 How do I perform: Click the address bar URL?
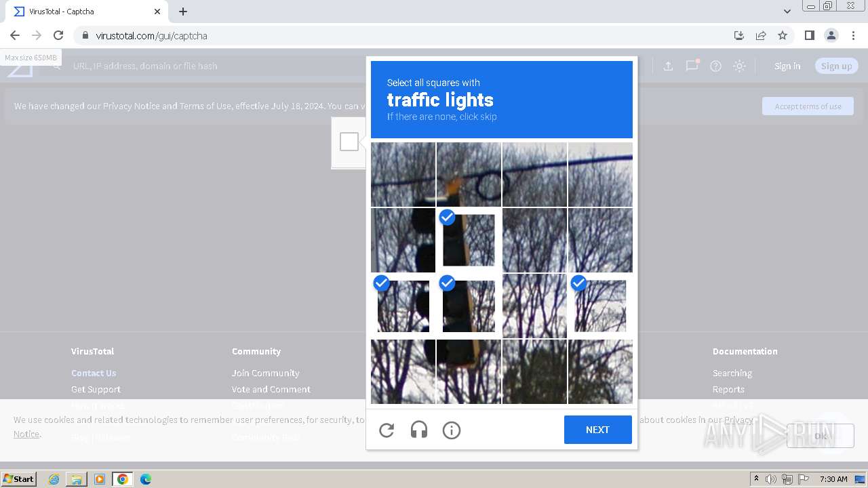click(151, 35)
